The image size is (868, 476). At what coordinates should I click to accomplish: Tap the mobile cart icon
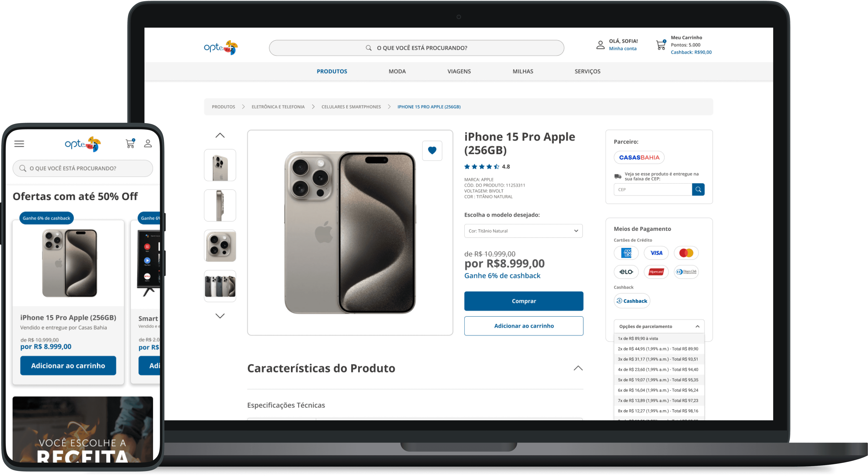coord(130,143)
